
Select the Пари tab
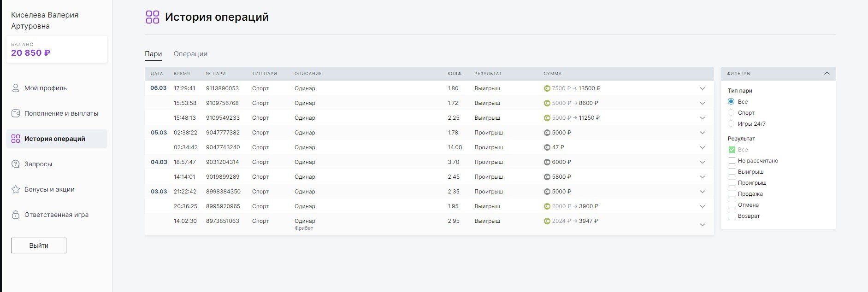[153, 54]
